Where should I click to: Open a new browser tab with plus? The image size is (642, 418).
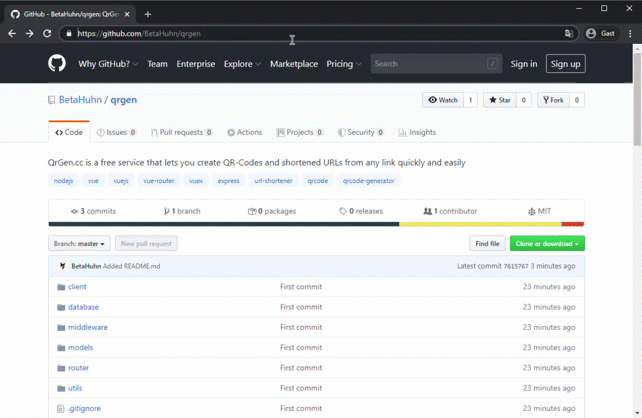click(x=148, y=14)
